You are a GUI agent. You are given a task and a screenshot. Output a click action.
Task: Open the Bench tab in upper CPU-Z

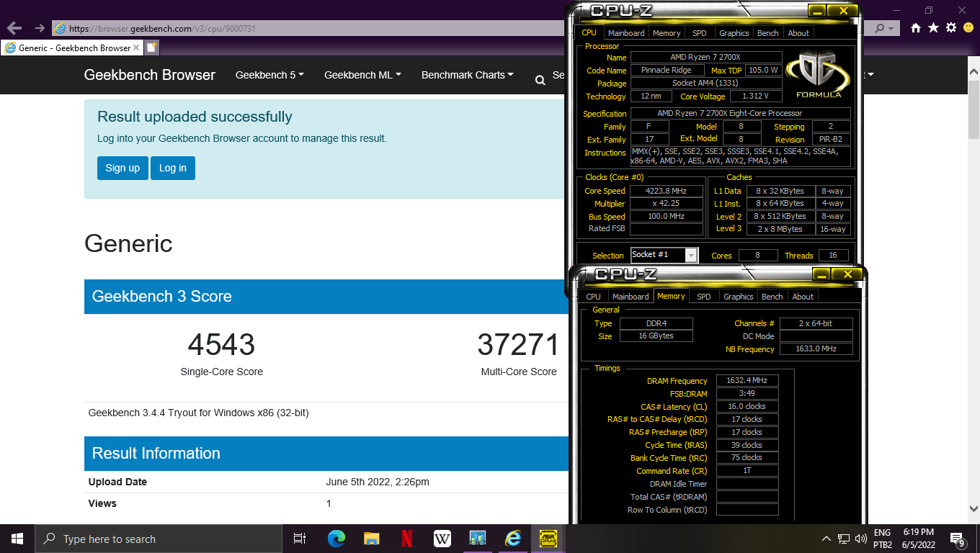tap(768, 33)
